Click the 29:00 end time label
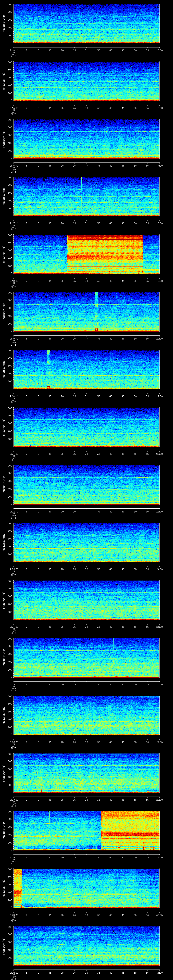 pos(159,857)
